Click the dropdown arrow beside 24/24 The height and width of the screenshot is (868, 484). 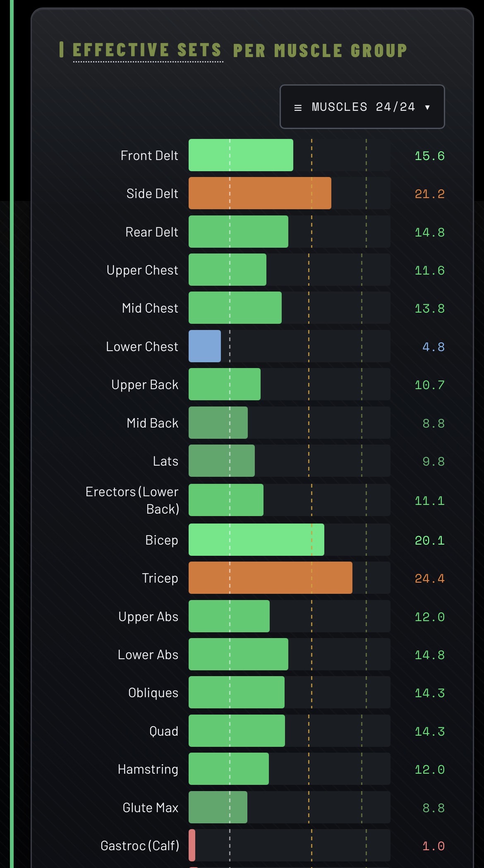(x=427, y=108)
